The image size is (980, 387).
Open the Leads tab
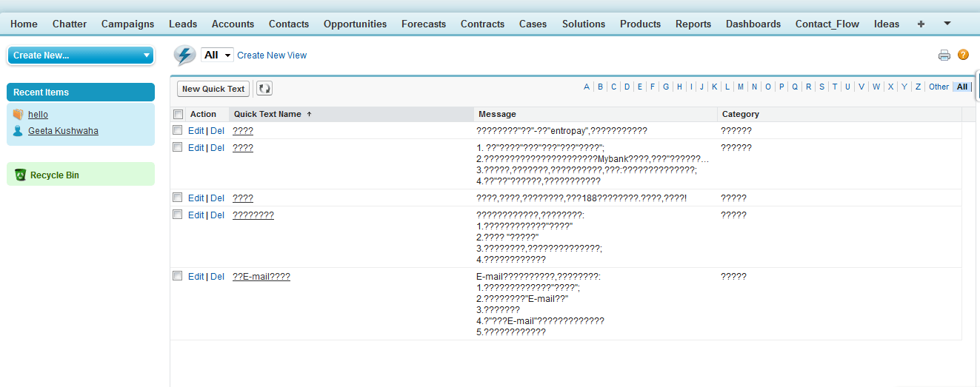pos(183,24)
